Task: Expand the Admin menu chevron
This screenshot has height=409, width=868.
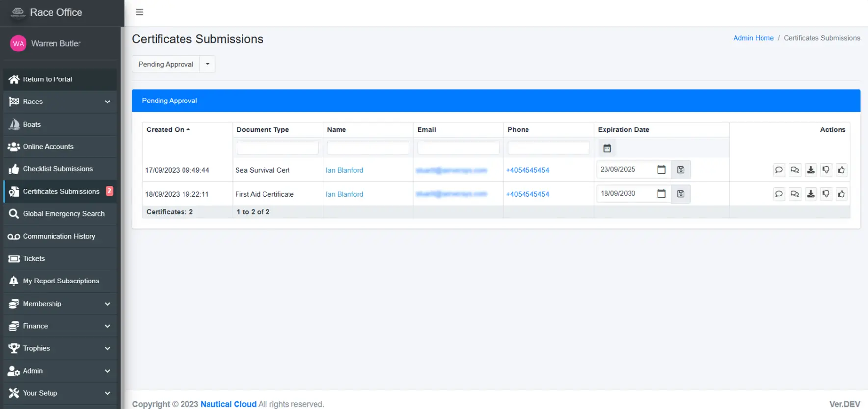Action: [x=107, y=371]
